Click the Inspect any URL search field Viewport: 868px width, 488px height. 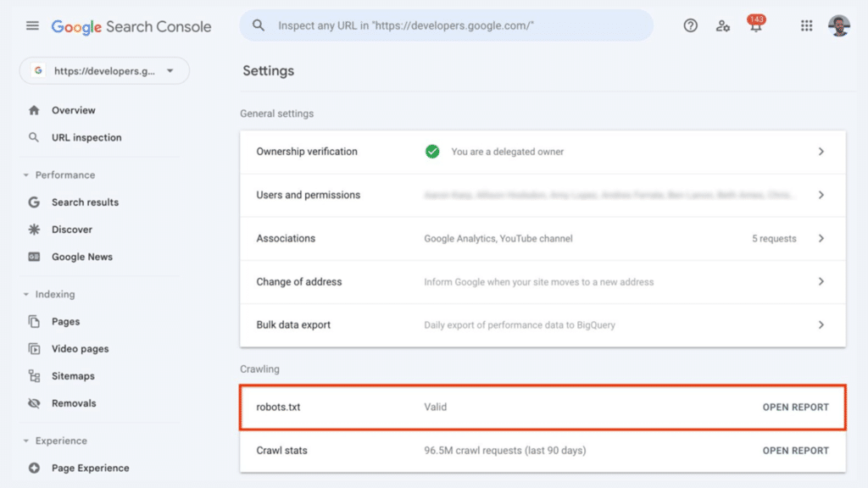(x=446, y=25)
